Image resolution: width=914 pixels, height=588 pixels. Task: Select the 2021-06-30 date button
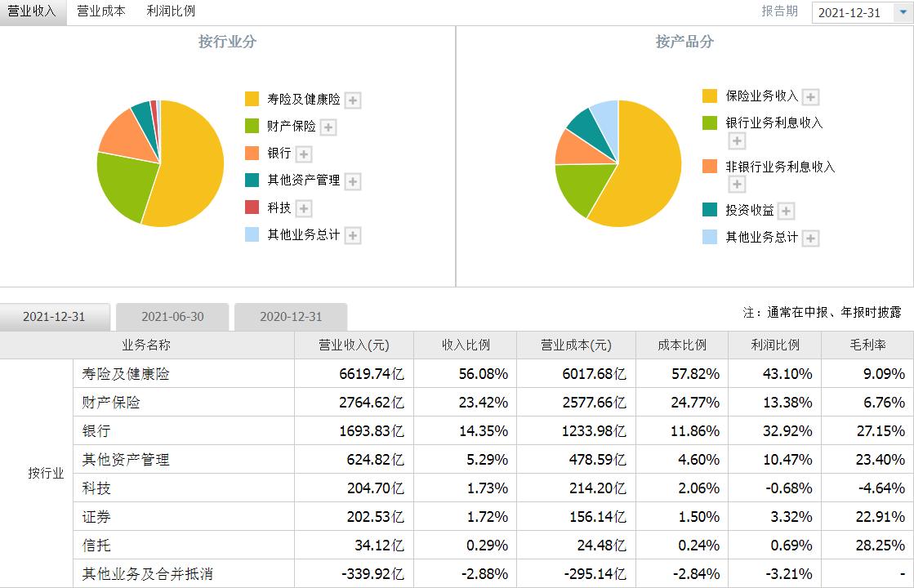click(x=172, y=316)
